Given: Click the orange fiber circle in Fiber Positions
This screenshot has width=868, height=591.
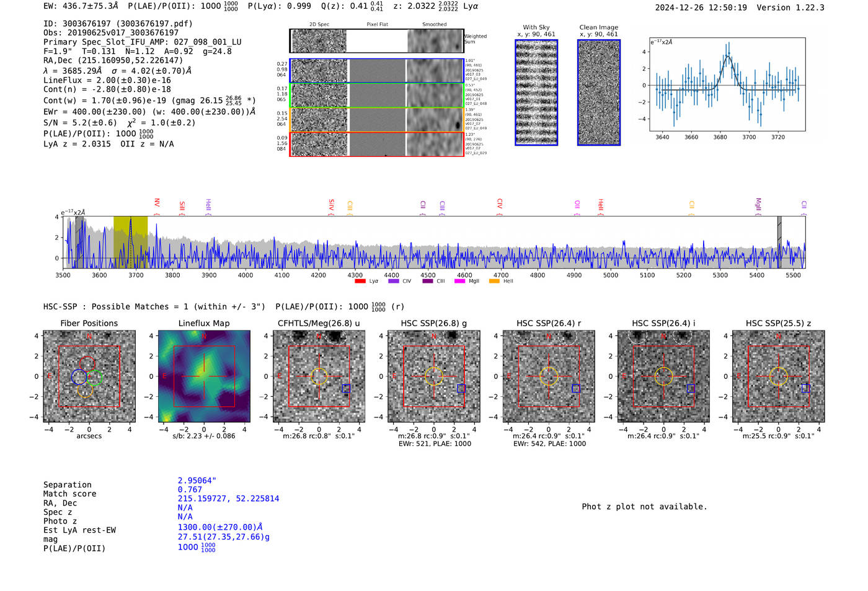Looking at the screenshot, I should point(86,389).
